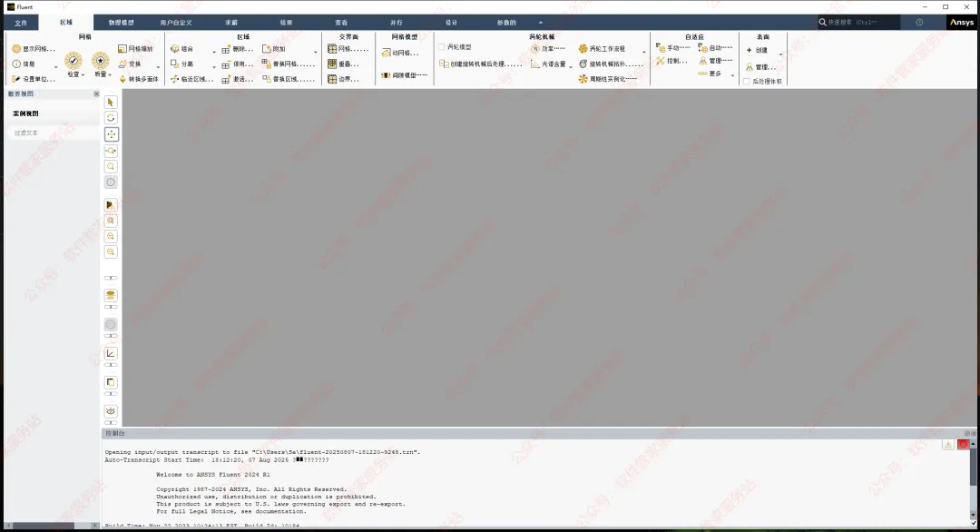Expand the 质量 (Quality) dropdown arrow
Image resolution: width=980 pixels, height=532 pixels.
110,75
